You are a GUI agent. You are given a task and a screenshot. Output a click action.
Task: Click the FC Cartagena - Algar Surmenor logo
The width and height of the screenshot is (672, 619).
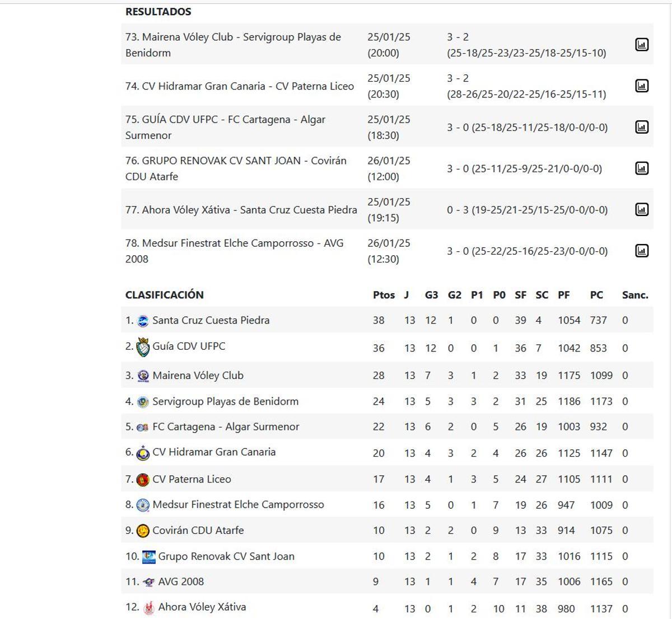(x=143, y=426)
